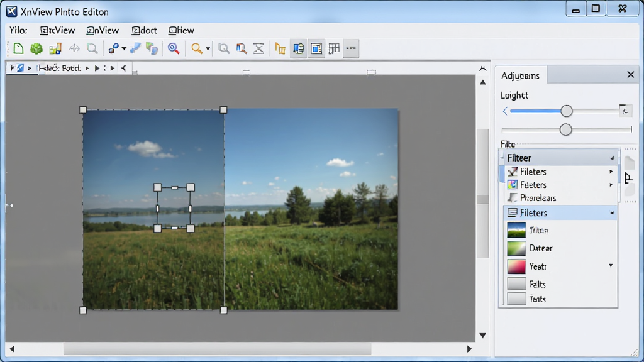644x362 pixels.
Task: Click the green leafy icon in toolbar
Action: point(36,48)
